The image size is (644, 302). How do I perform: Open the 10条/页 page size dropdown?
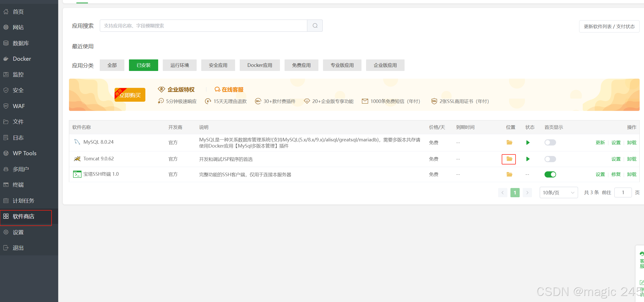pyautogui.click(x=558, y=193)
